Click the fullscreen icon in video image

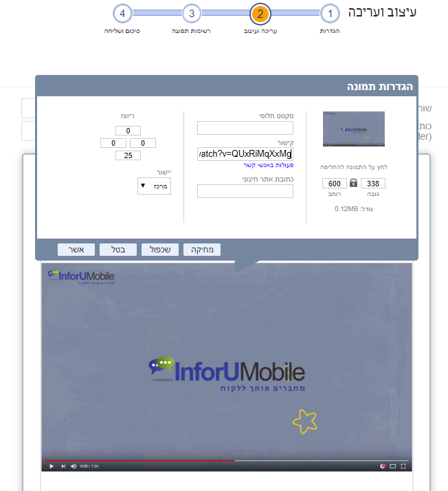[x=403, y=466]
